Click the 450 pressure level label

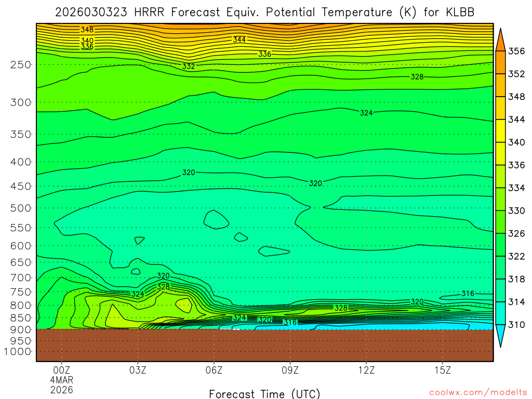[21, 187]
